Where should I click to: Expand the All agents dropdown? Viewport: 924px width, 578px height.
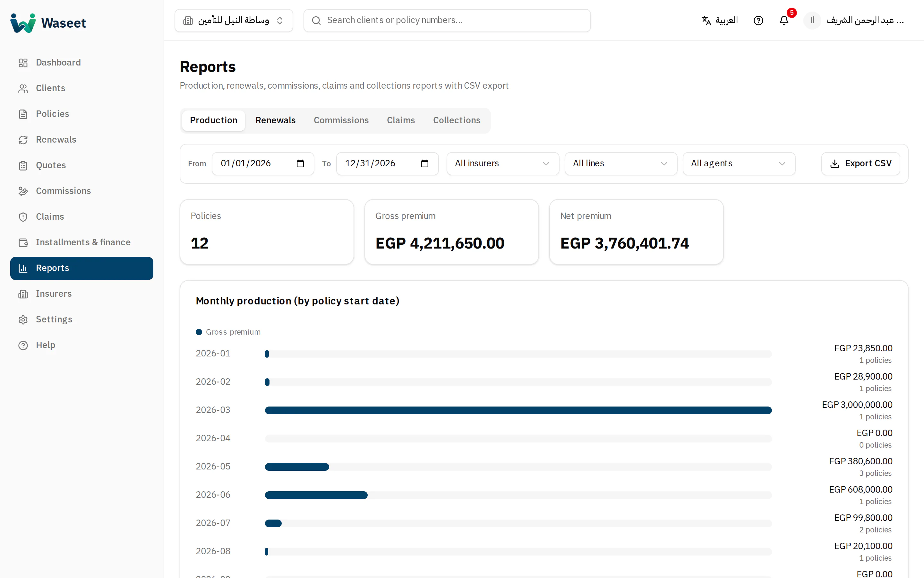[x=739, y=164]
